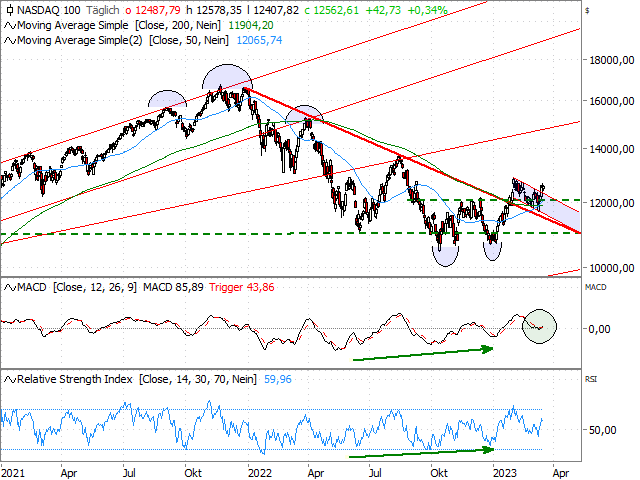
Task: Click the 50-day Moving Average Simple(2) wave icon
Action: pyautogui.click(x=10, y=40)
